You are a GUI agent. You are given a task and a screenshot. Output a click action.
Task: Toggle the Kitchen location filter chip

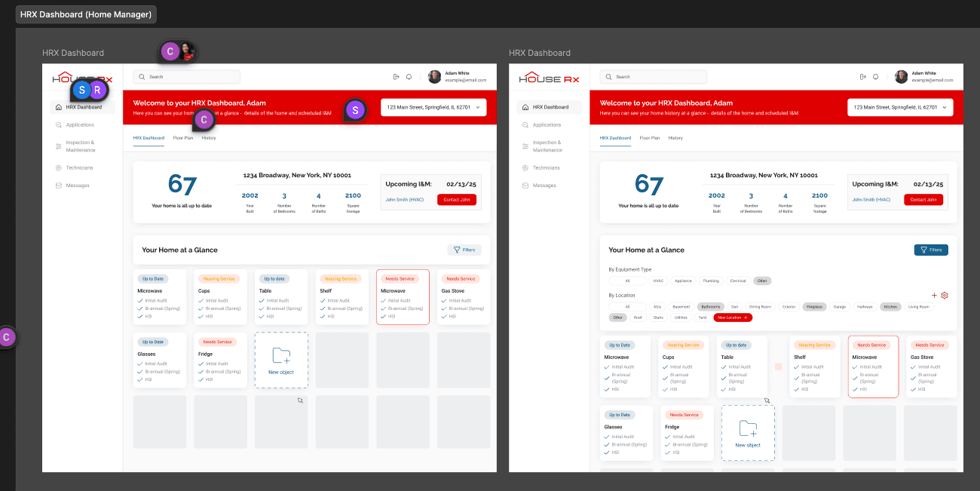click(891, 306)
